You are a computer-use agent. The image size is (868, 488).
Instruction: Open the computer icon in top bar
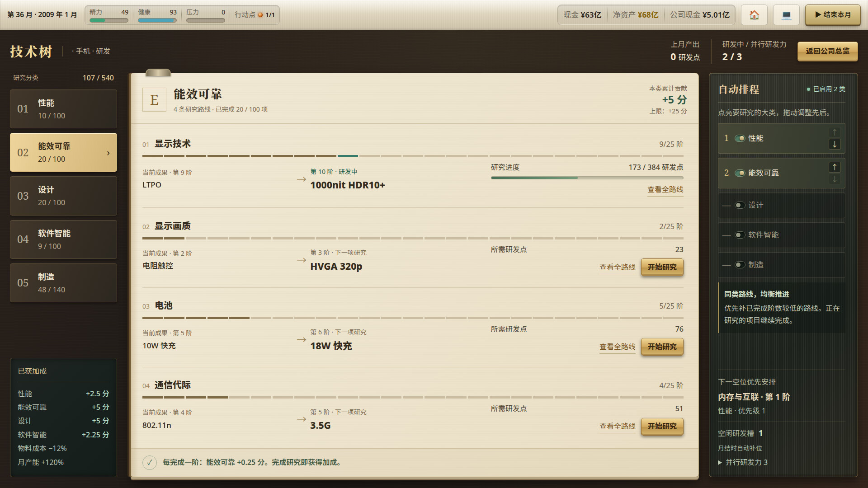pyautogui.click(x=787, y=15)
